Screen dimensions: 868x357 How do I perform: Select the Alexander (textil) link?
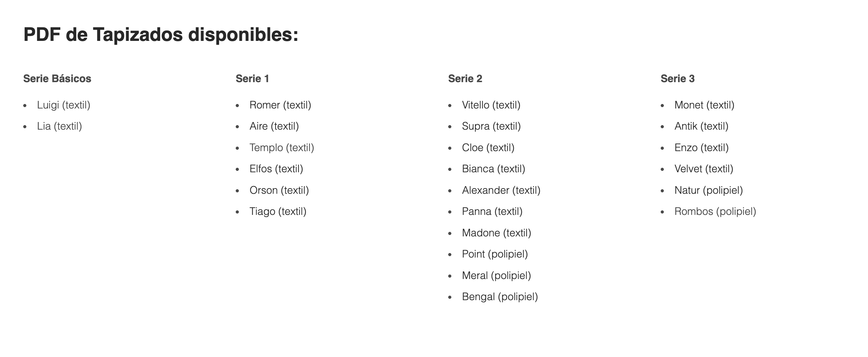[x=501, y=190]
